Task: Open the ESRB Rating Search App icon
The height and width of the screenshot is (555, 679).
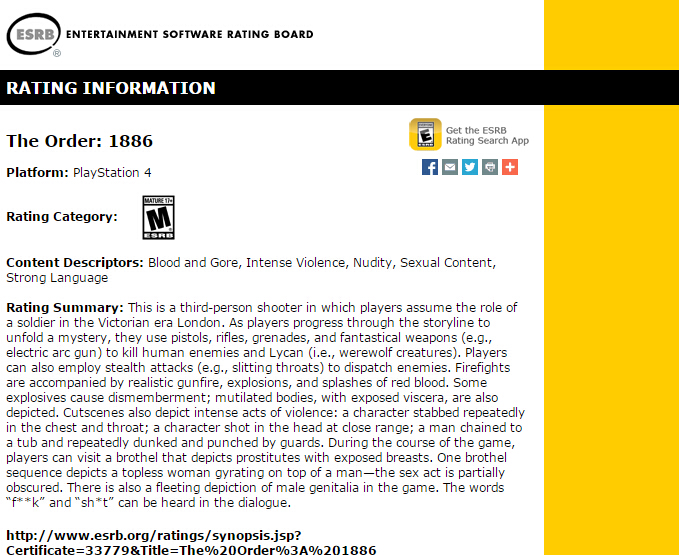Action: 425,134
